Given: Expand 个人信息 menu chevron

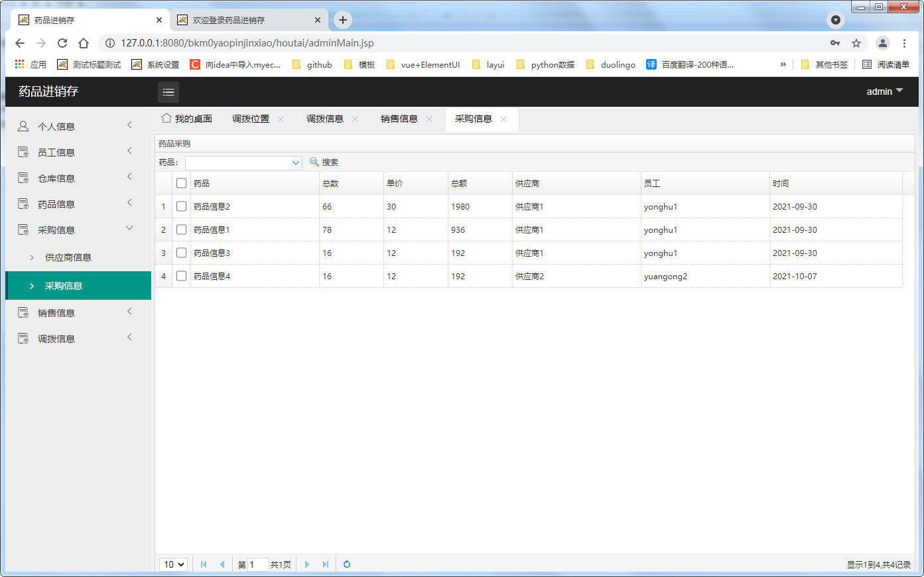Looking at the screenshot, I should pos(129,125).
